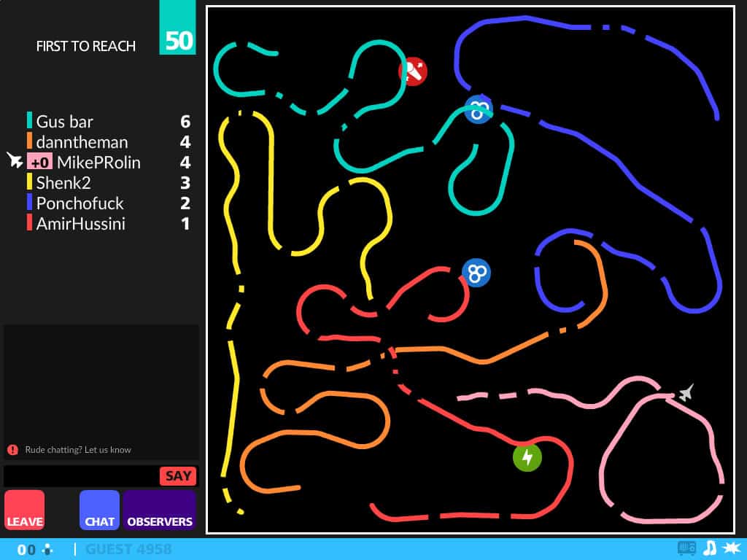
Task: Switch to the CHAT tab
Action: click(99, 510)
